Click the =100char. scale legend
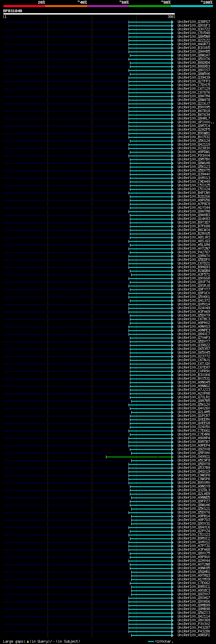The image size is (216, 644). pos(161,641)
